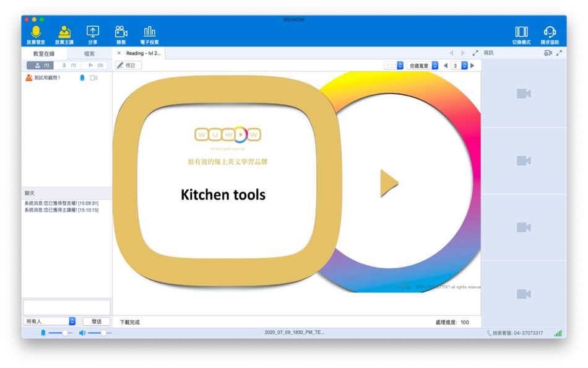Adjust the microphone volume slider

point(60,333)
